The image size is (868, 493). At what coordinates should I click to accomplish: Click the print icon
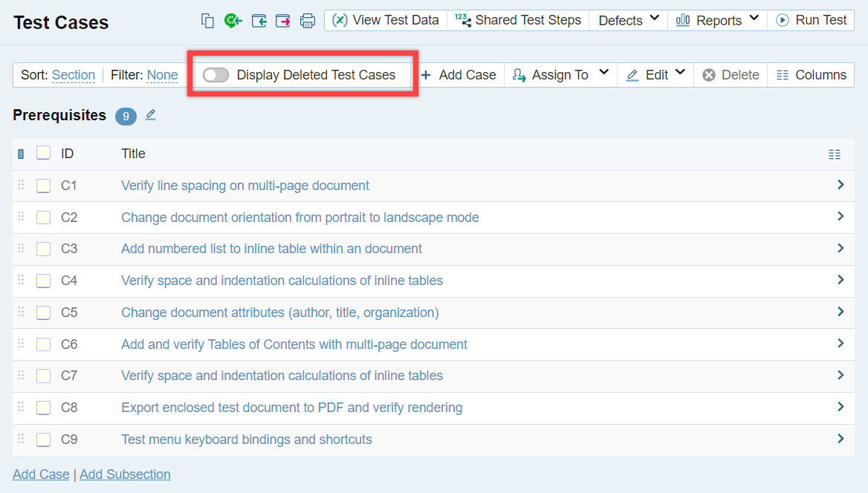[x=308, y=21]
